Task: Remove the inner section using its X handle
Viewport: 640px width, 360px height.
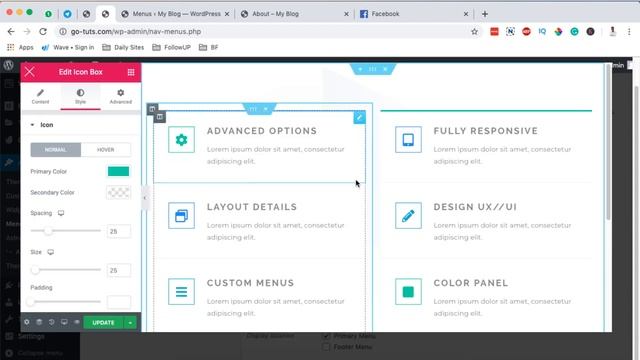Action: (266, 109)
